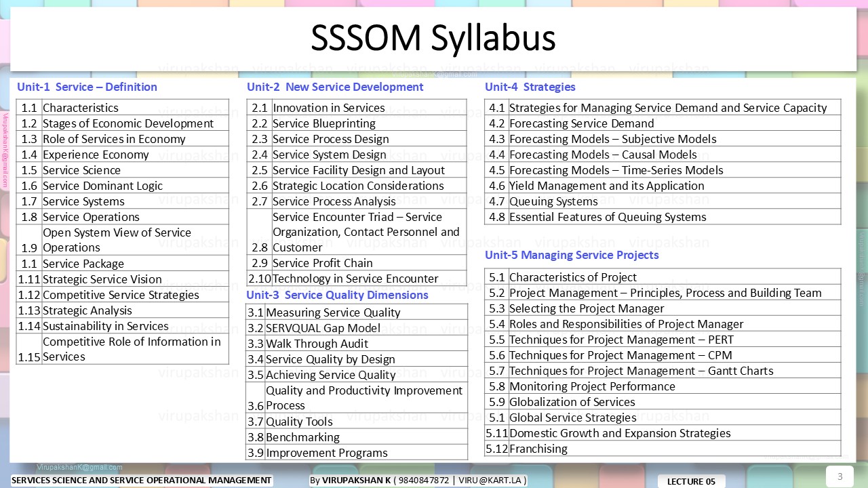Select the 'Service Science' topic
This screenshot has width=868, height=488.
(x=135, y=169)
